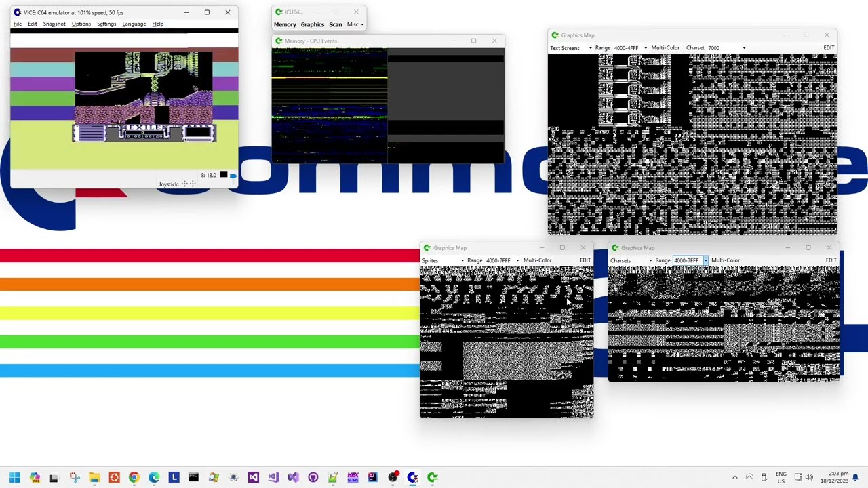Click the VICE joystick status icon

(189, 184)
